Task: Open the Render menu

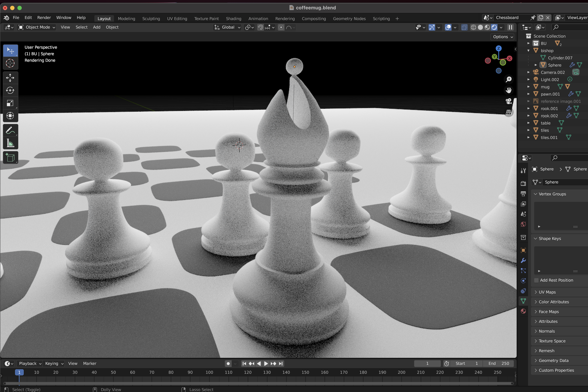Action: (x=44, y=17)
